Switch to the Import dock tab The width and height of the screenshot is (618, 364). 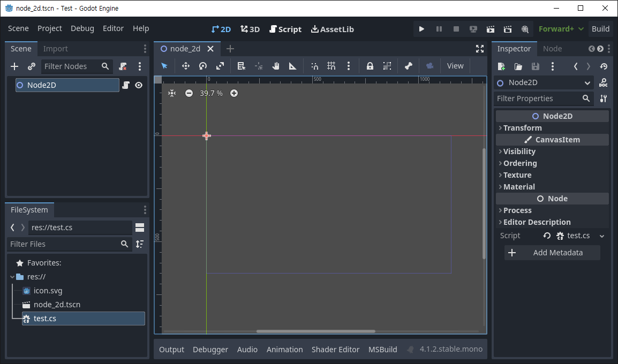tap(56, 49)
